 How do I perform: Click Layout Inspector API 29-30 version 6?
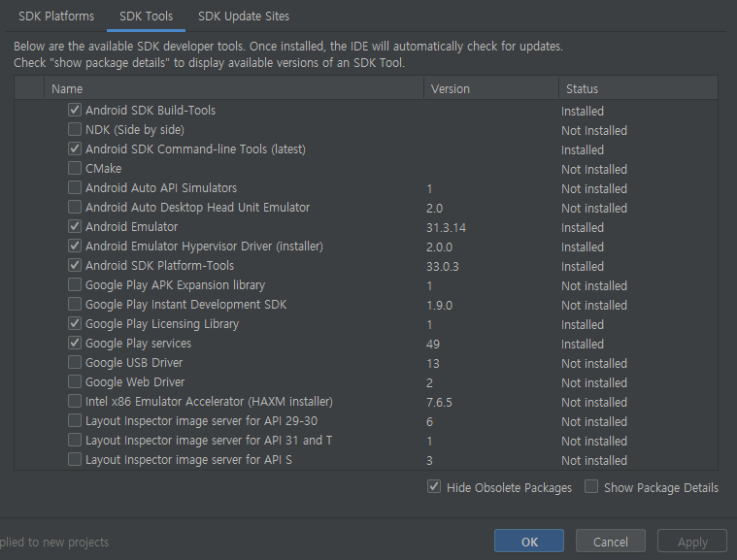(x=429, y=422)
